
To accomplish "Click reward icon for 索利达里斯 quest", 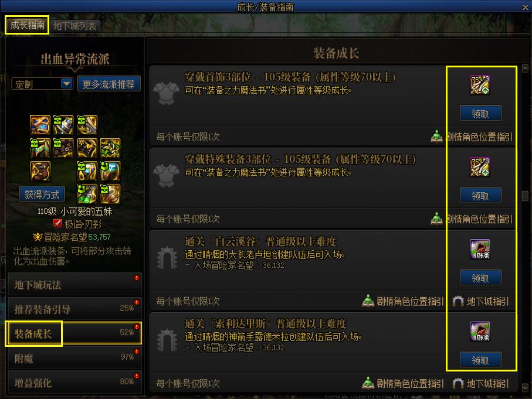I will coord(479,331).
